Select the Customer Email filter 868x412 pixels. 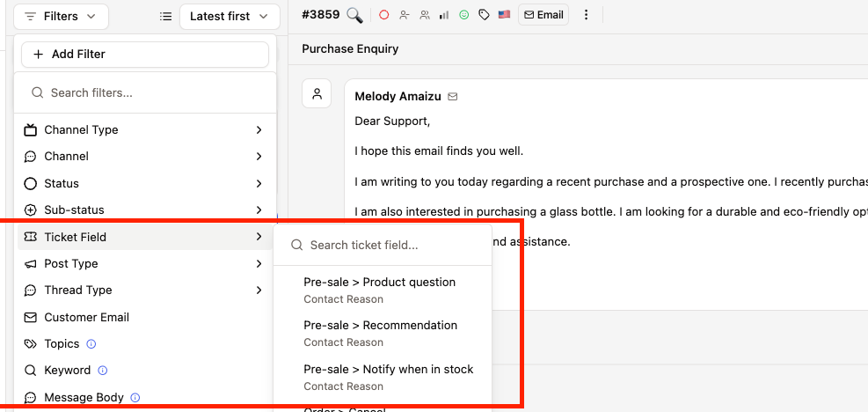point(145,317)
